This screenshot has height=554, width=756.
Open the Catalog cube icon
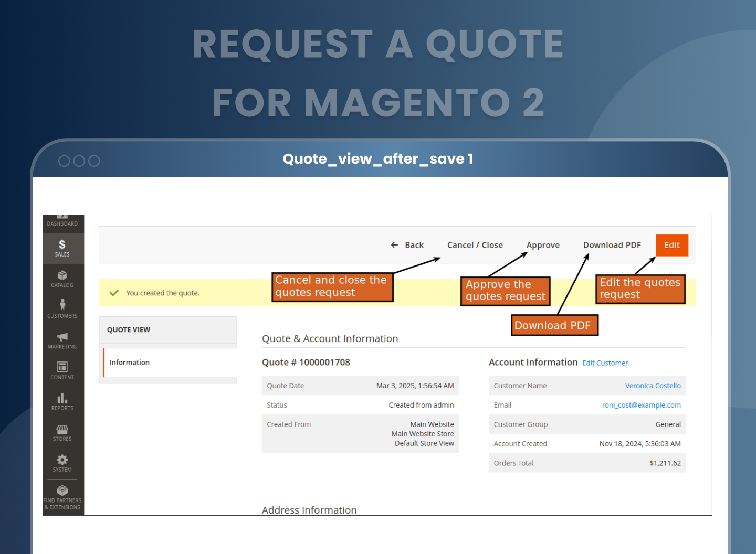62,275
